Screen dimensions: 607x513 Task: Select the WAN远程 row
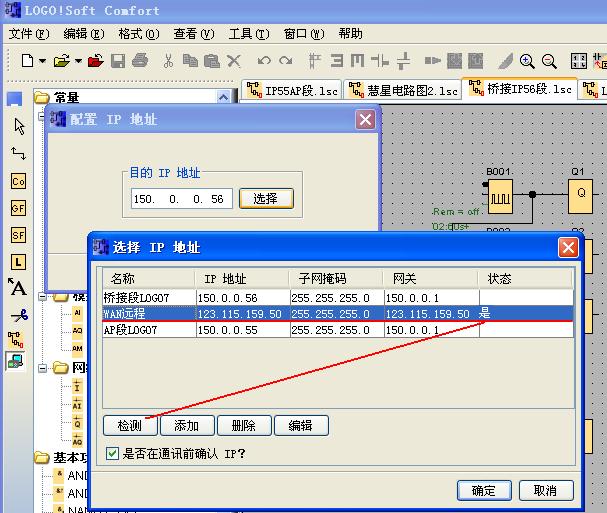click(338, 314)
